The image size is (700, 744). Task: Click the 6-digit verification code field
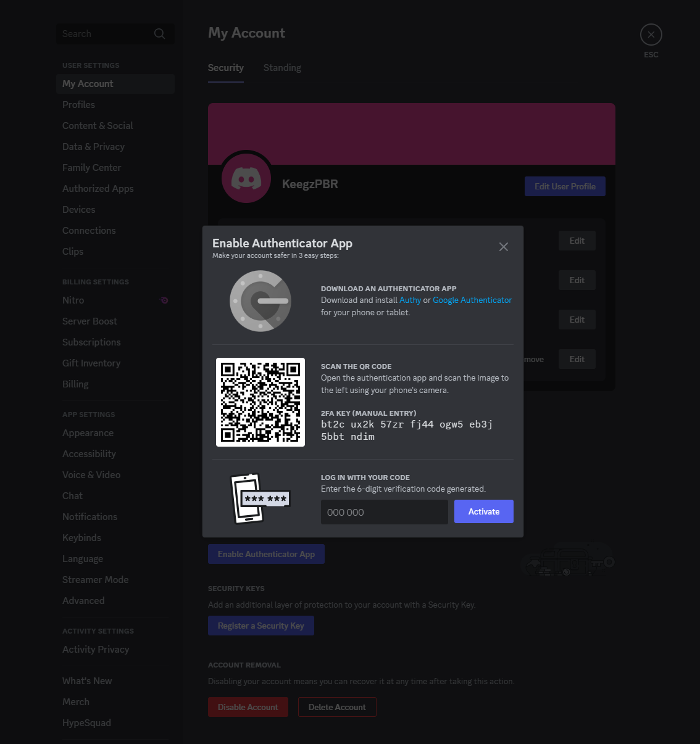385,512
